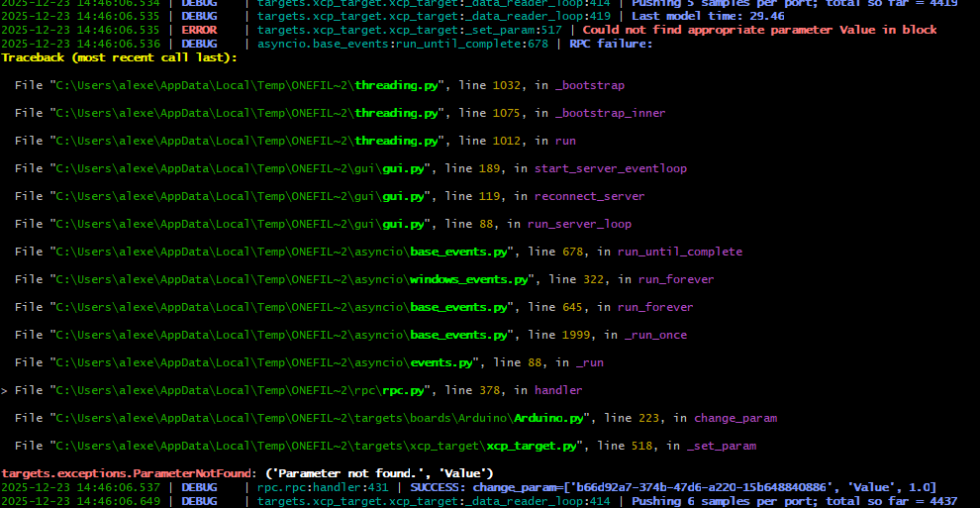Click function name "_run" in events.py frame

tap(589, 362)
